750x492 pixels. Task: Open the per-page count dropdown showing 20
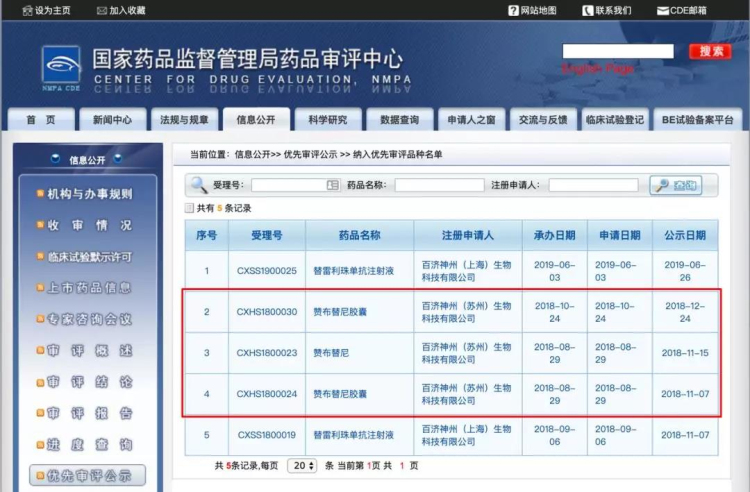pos(301,466)
